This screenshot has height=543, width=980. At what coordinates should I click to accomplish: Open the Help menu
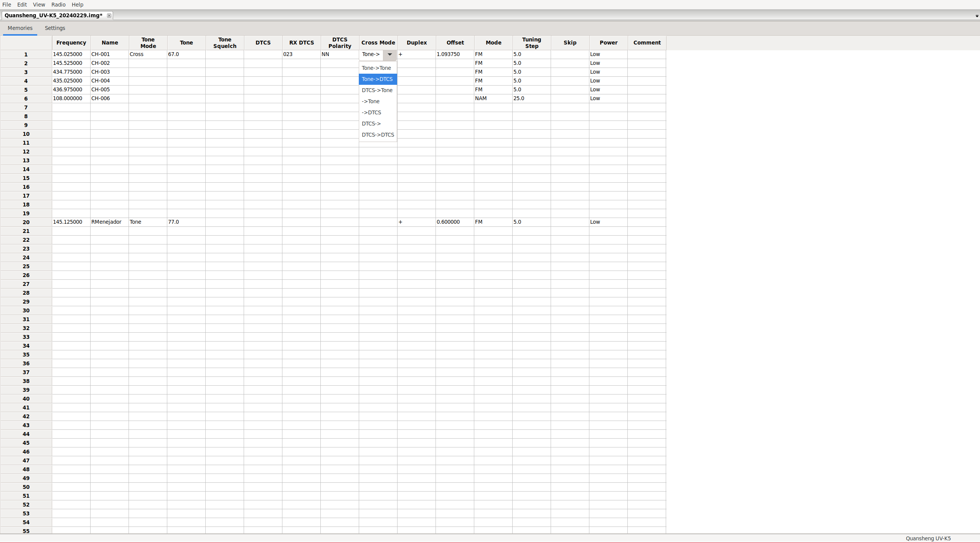(x=78, y=5)
